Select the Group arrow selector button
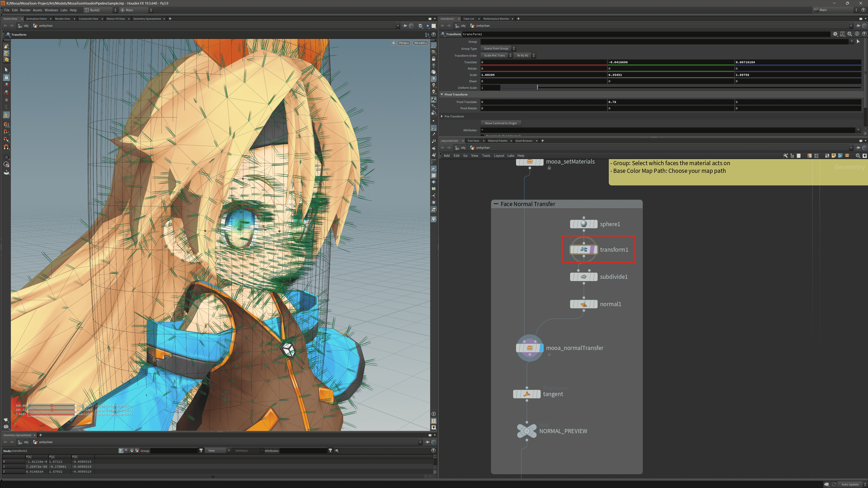This screenshot has width=868, height=488. coord(858,41)
